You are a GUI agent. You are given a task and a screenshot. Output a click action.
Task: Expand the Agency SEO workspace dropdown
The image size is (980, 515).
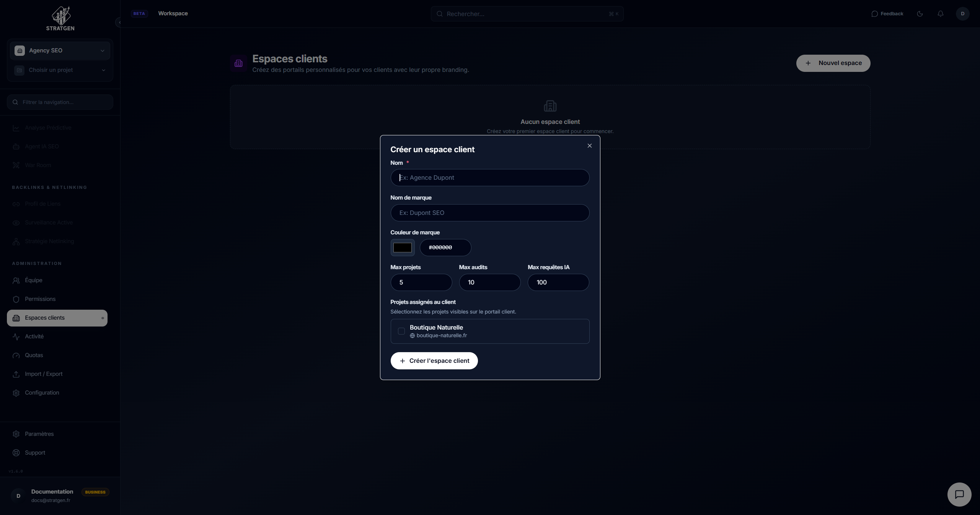click(x=60, y=50)
